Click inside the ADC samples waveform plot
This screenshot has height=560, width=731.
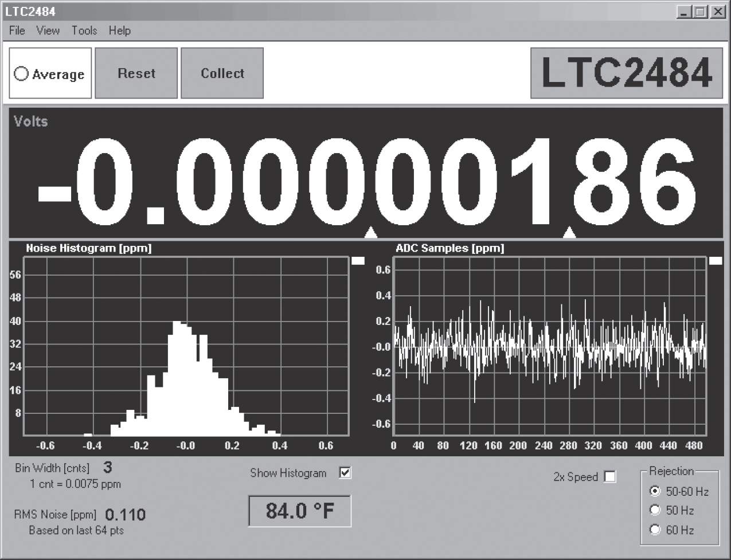click(550, 346)
